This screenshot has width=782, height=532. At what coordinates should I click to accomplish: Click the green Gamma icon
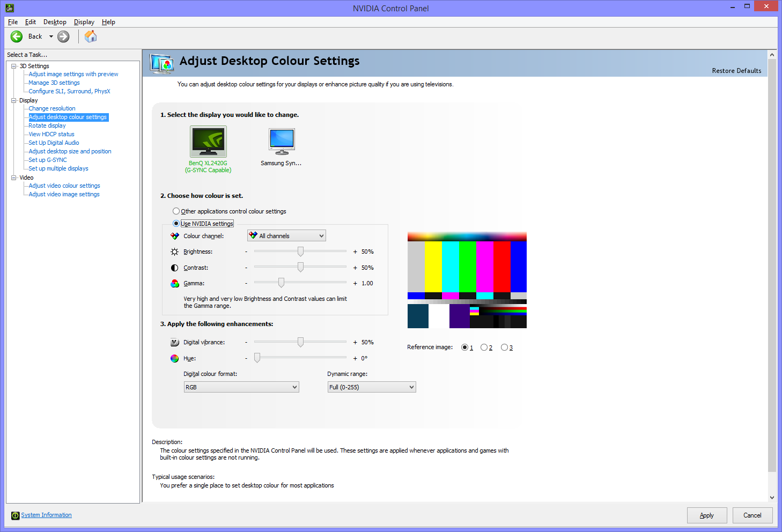click(174, 283)
